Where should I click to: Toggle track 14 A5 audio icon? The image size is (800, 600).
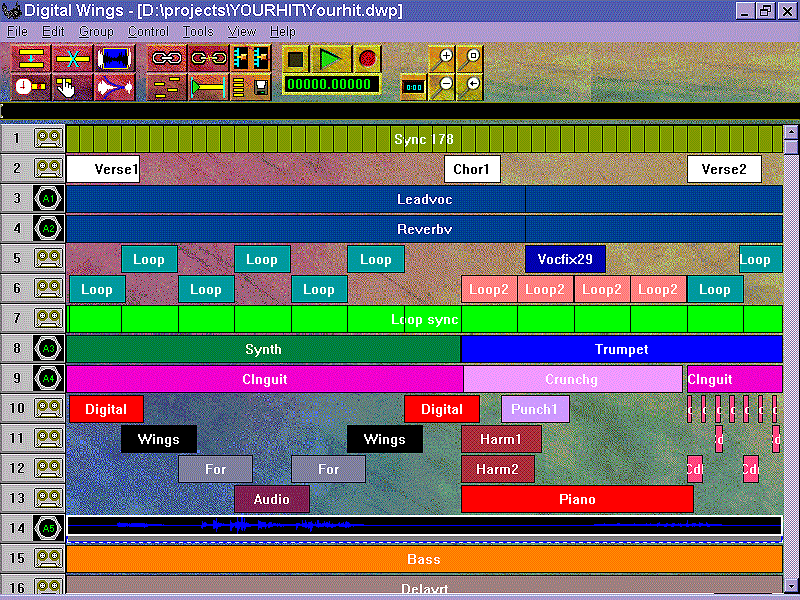pyautogui.click(x=48, y=528)
